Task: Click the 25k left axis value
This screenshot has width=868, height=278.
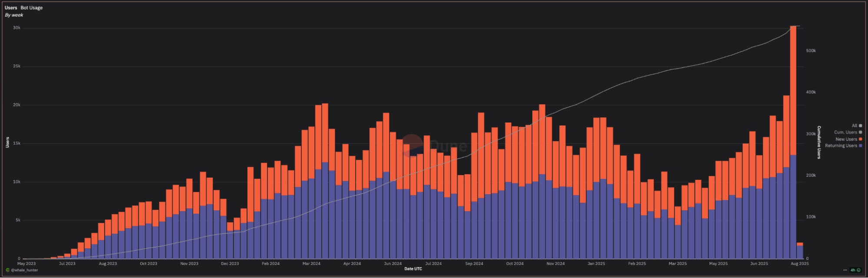Action: pos(17,66)
